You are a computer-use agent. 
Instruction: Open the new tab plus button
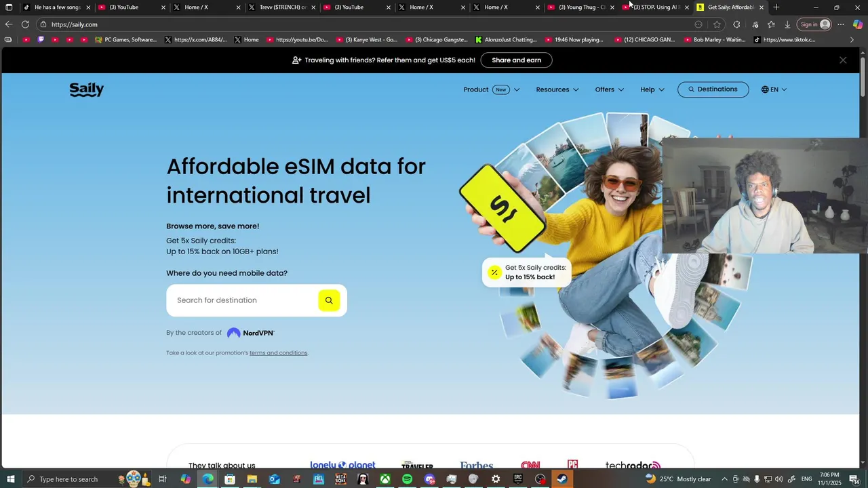pyautogui.click(x=776, y=7)
